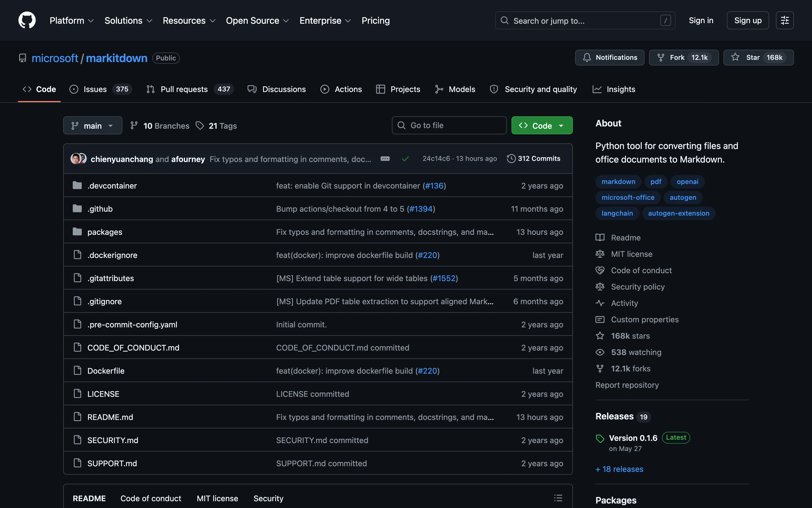812x508 pixels.
Task: Click the Sign up button
Action: tap(748, 21)
